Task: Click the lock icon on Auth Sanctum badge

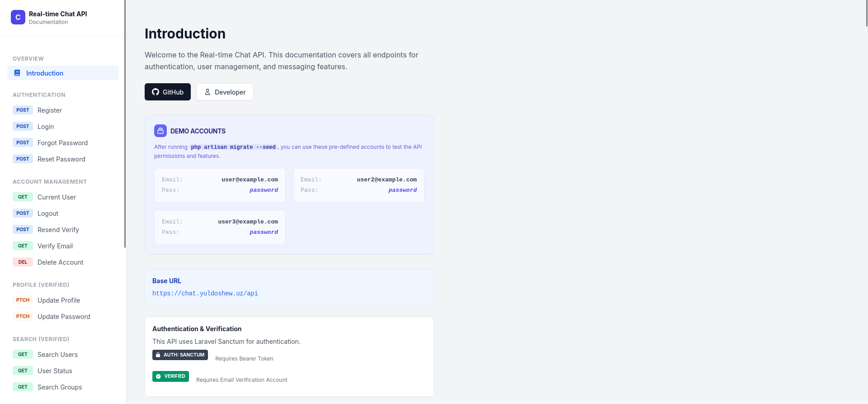Action: [x=158, y=355]
